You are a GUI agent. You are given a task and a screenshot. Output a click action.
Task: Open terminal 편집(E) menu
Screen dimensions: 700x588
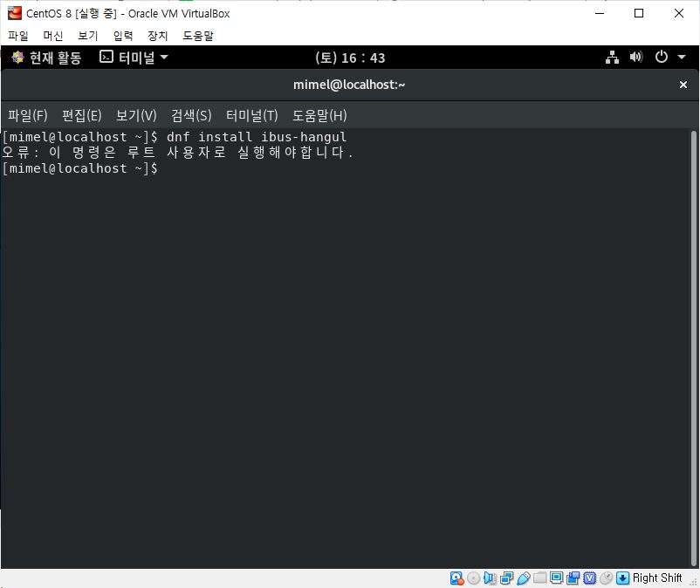coord(82,115)
